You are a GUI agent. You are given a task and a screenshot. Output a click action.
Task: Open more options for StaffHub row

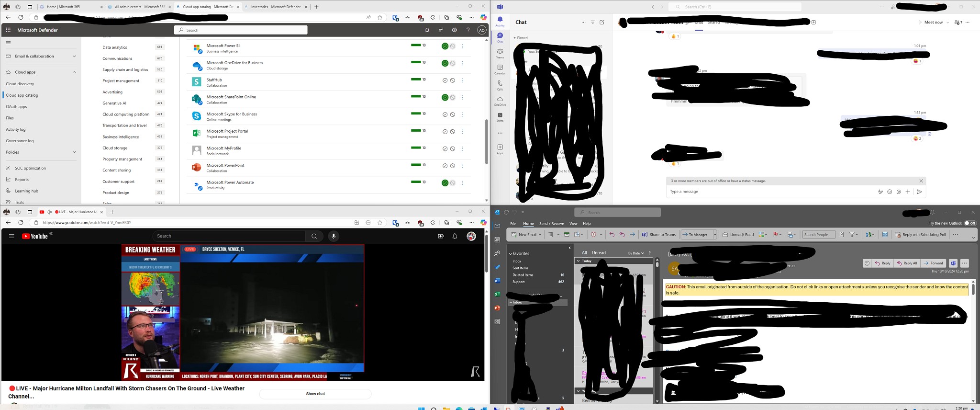(462, 80)
